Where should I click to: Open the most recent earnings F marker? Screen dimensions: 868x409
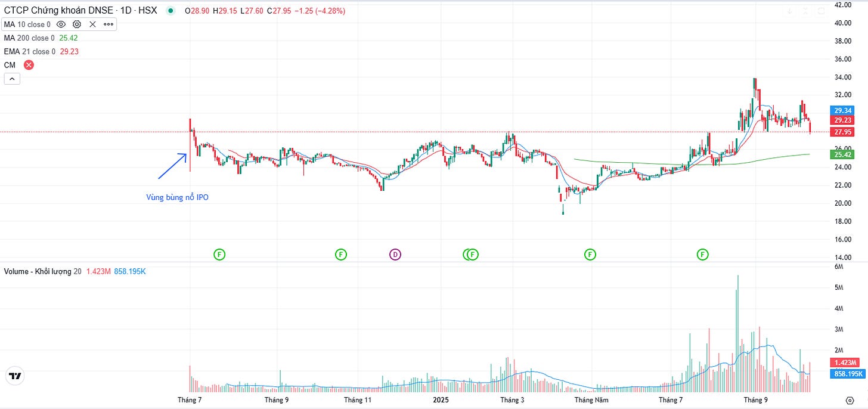pos(703,255)
